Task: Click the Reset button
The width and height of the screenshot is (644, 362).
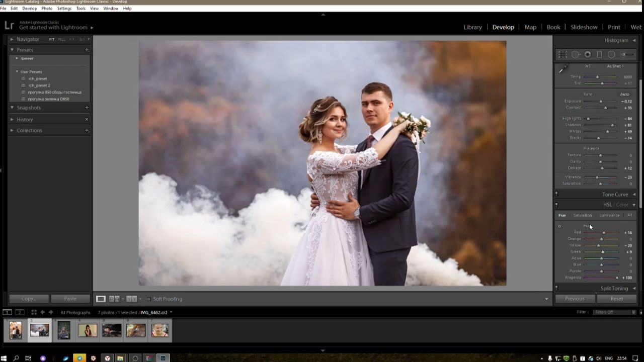Action: [616, 299]
